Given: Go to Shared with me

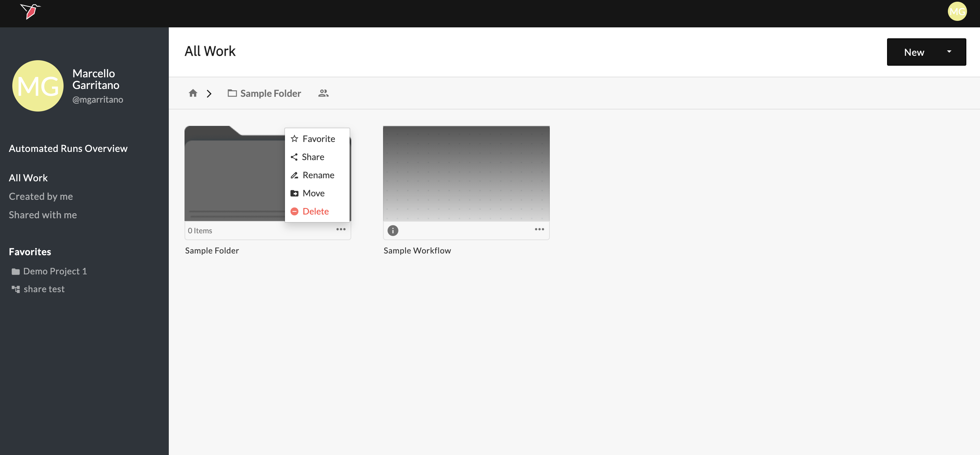Looking at the screenshot, I should tap(43, 215).
